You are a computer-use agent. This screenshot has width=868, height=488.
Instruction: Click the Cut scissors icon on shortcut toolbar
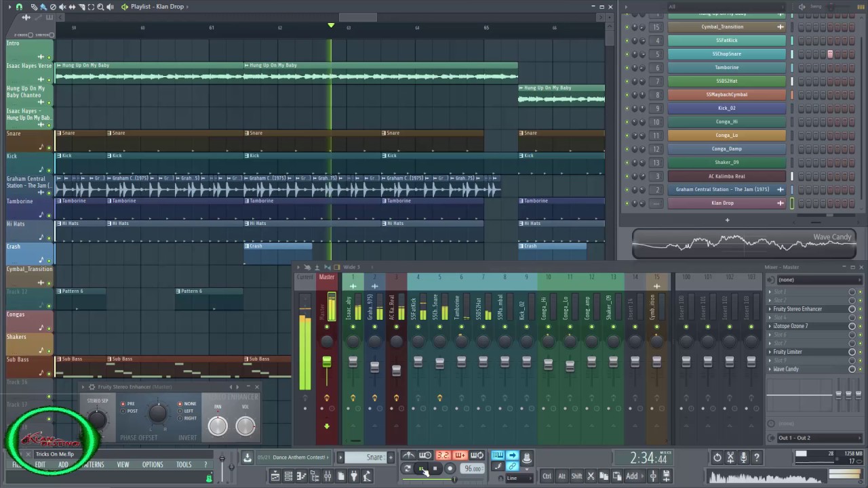(591, 476)
